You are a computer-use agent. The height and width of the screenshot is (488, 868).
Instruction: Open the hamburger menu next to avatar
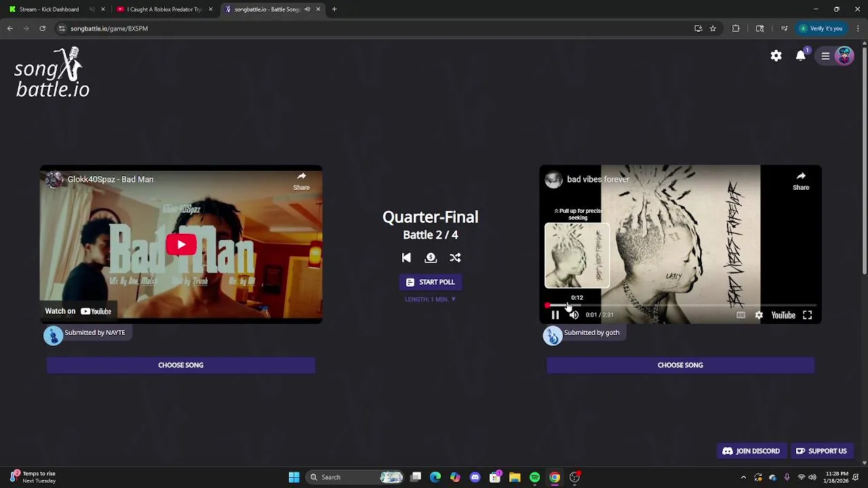click(x=825, y=56)
